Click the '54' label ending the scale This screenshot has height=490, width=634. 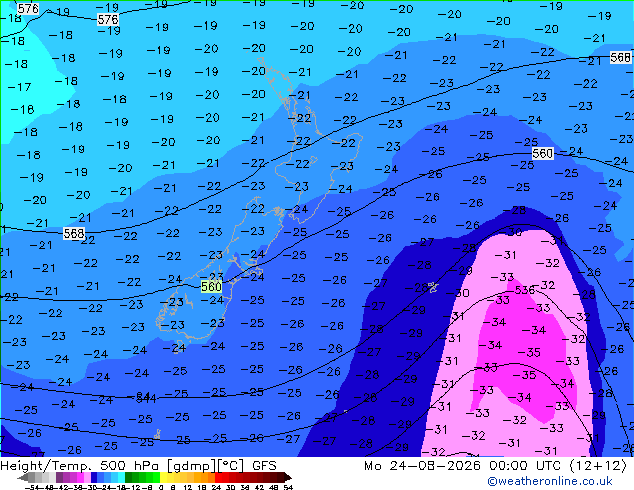[288, 487]
